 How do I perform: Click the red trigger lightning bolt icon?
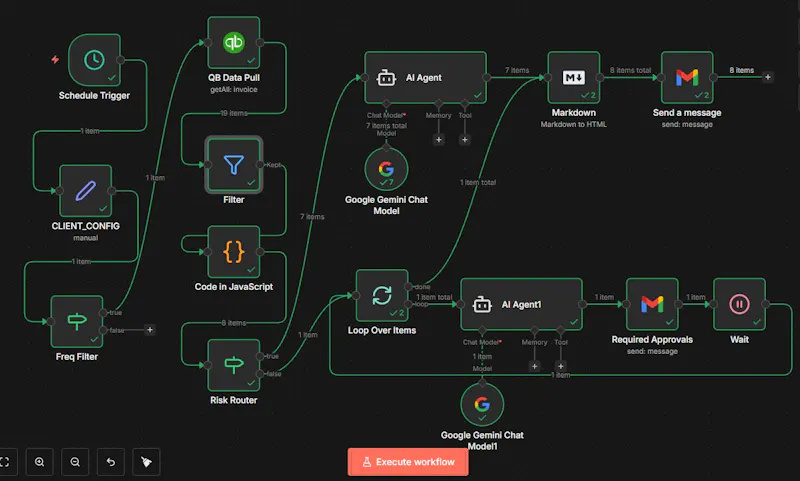click(55, 60)
